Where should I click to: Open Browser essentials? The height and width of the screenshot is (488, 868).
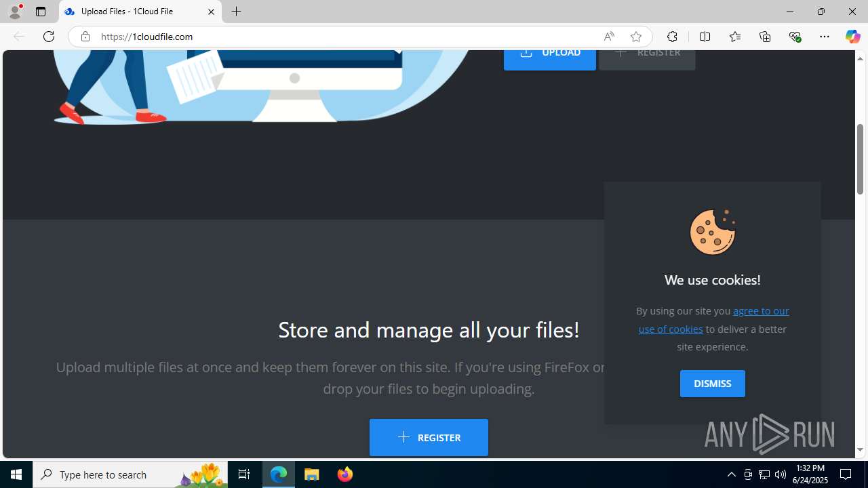795,37
